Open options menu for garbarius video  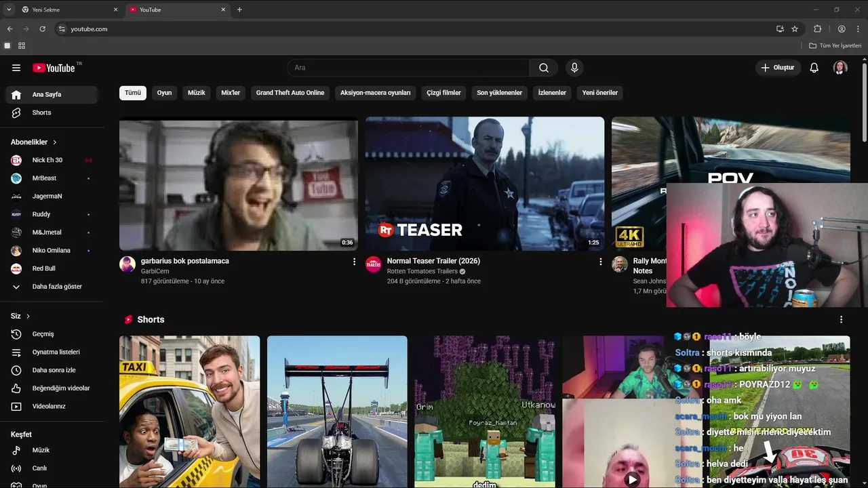(x=354, y=262)
